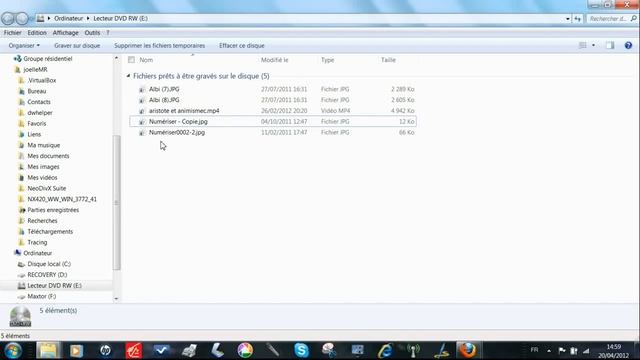
Task: Click the Action Center flag tray icon
Action: [562, 351]
